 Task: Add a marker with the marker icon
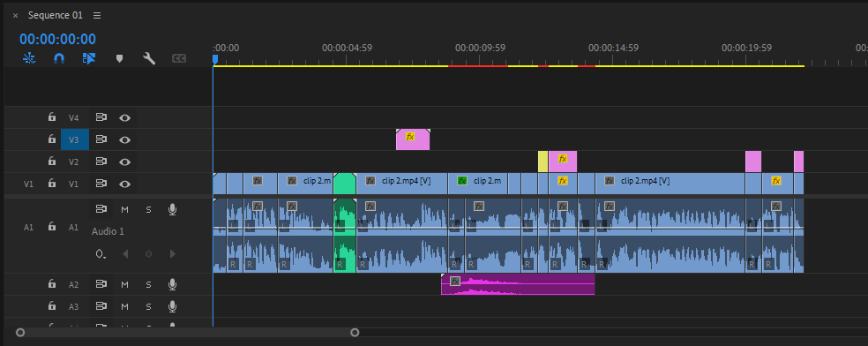119,58
